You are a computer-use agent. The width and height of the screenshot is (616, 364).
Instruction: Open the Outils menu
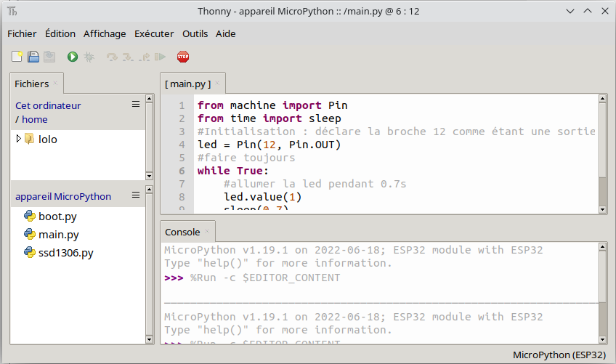point(195,34)
